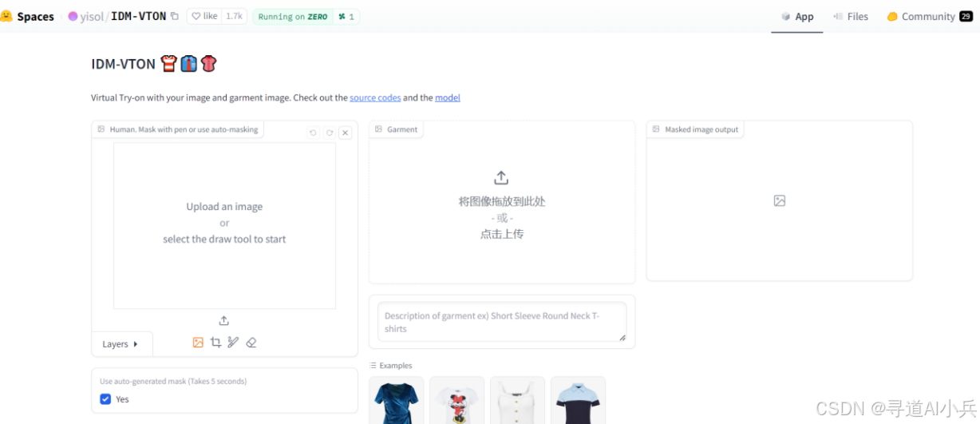Undo the last edit in Human editor

pyautogui.click(x=313, y=133)
